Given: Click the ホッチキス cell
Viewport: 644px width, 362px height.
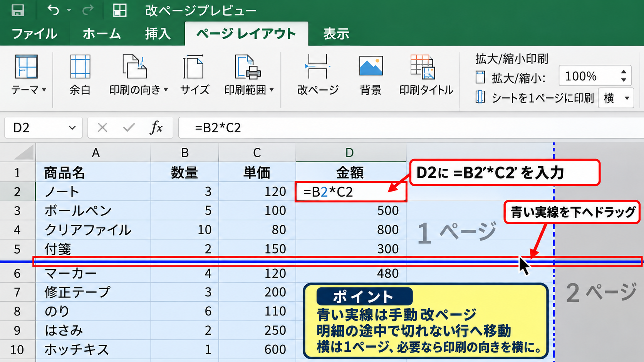Looking at the screenshot, I should 93,349.
